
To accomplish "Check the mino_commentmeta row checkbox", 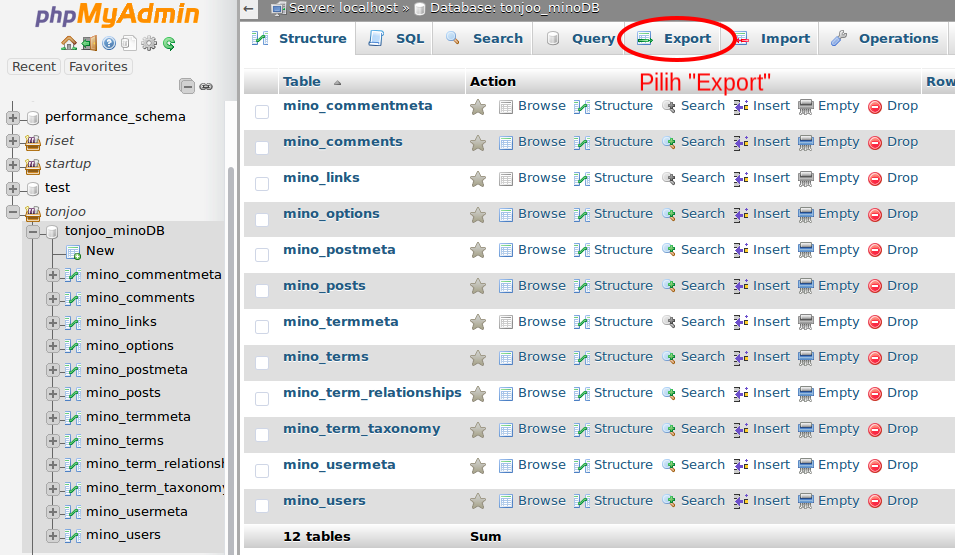I will [262, 111].
